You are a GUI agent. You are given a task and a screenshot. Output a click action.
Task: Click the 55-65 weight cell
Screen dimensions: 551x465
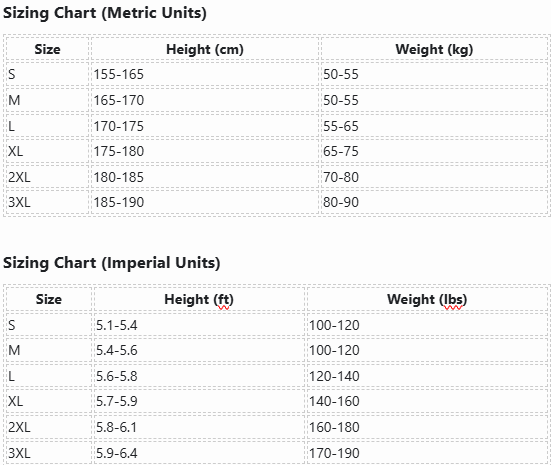[434, 126]
